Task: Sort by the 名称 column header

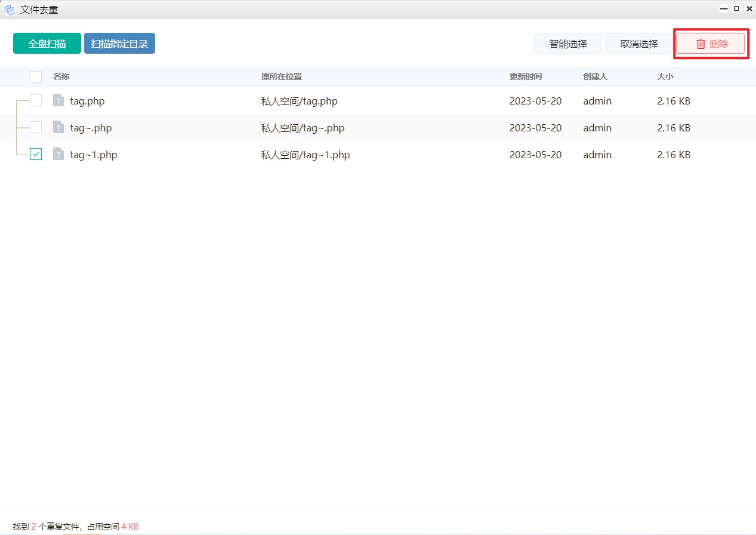Action: pos(61,77)
